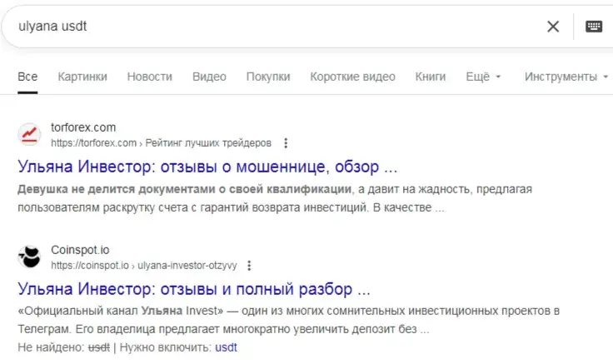Switch to the 'Картинки' tab
The width and height of the screenshot is (613, 364).
(x=82, y=77)
